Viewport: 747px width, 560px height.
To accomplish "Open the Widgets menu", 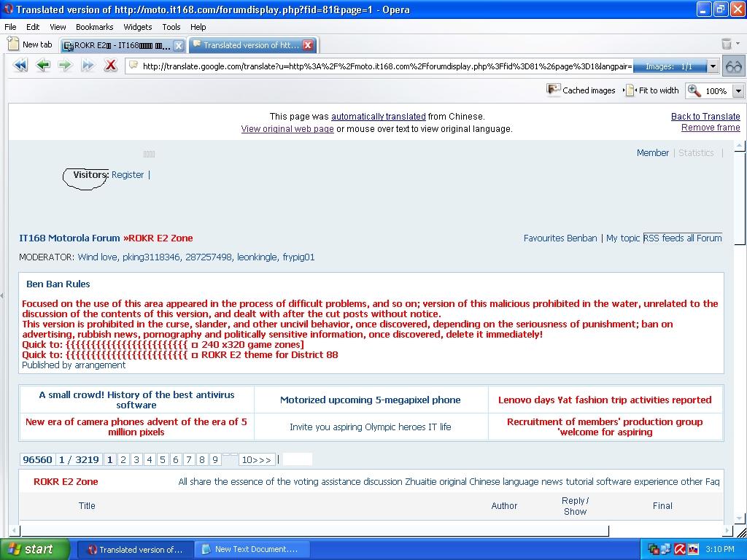I will pyautogui.click(x=138, y=27).
